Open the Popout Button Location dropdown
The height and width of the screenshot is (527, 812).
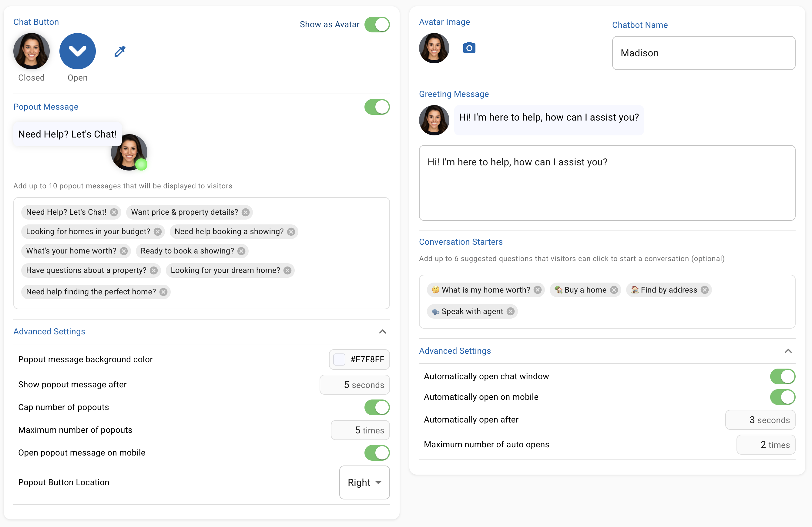(x=364, y=482)
